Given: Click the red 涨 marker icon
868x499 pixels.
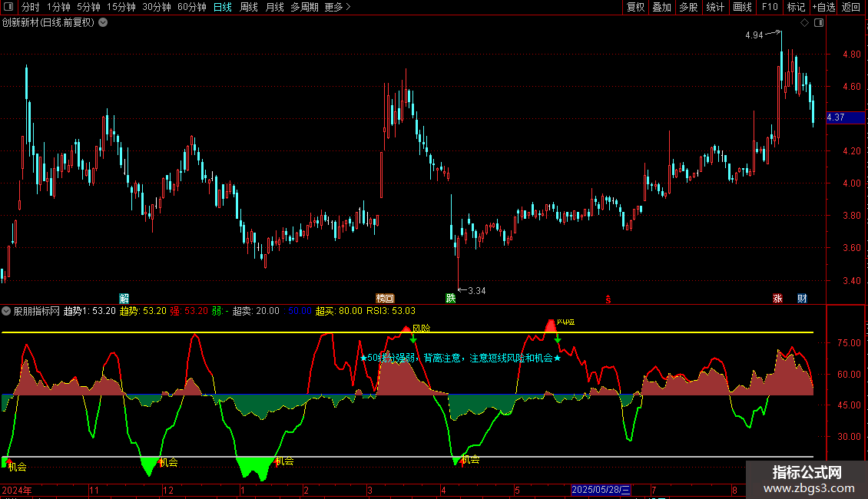Looking at the screenshot, I should (777, 299).
